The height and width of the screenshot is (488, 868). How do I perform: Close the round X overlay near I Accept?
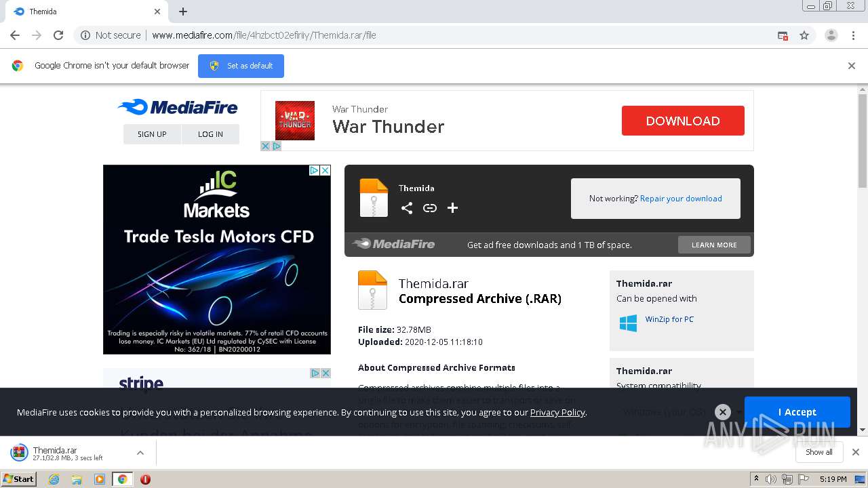(x=723, y=412)
